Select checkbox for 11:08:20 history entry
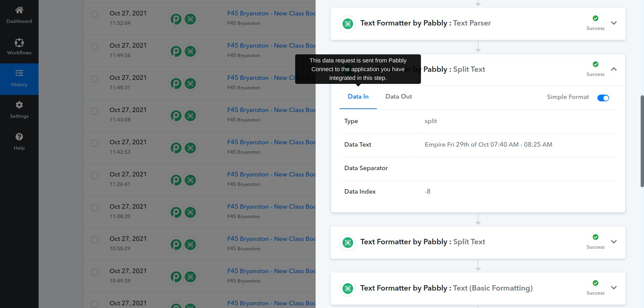This screenshot has width=644, height=308. click(x=95, y=208)
